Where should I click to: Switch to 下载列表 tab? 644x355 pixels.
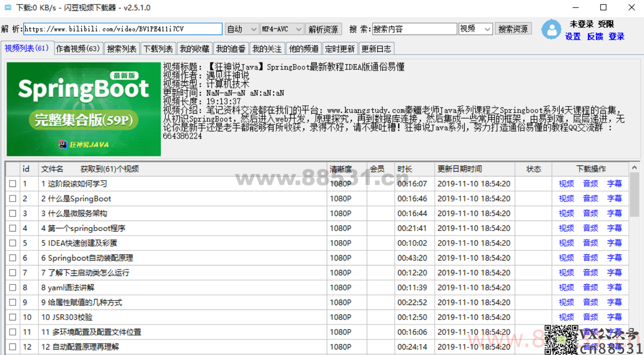point(158,48)
